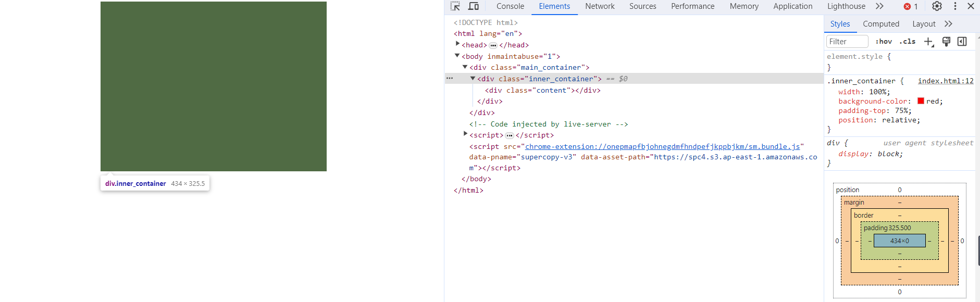Select the closing html tag line
Image resolution: width=980 pixels, height=302 pixels.
click(468, 190)
